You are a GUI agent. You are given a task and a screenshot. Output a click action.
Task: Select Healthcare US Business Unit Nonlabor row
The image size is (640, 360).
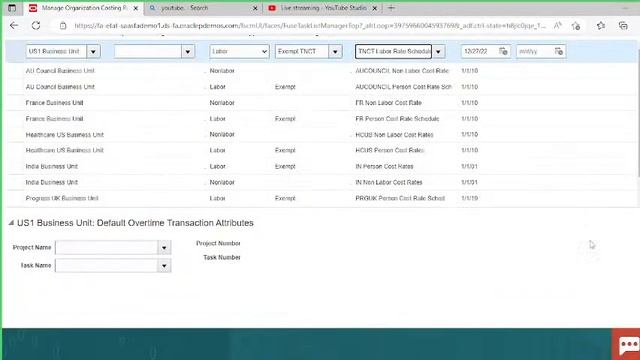[x=322, y=135]
